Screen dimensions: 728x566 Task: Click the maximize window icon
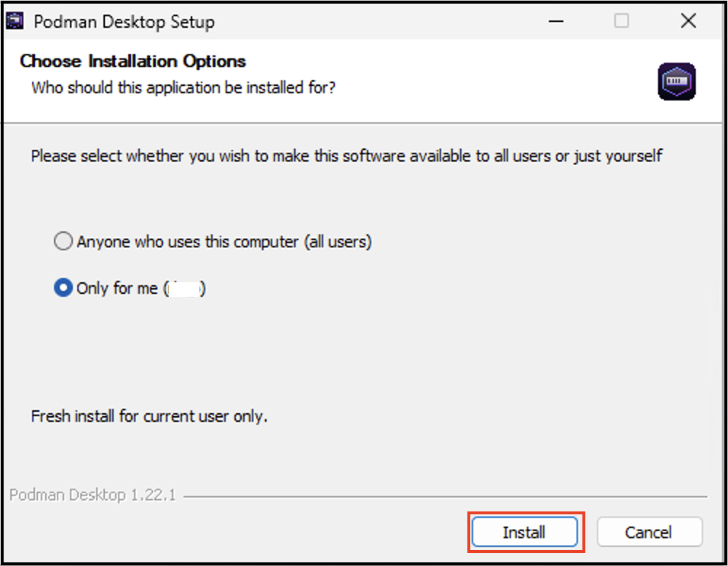(x=622, y=22)
